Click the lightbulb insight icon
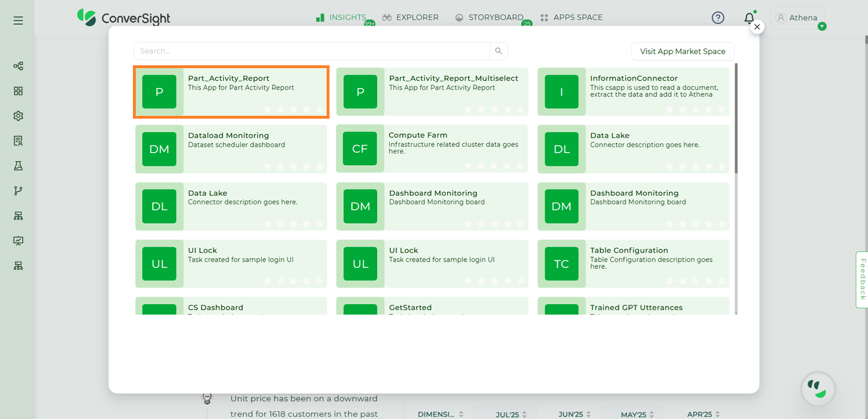Screen dimensions: 868x419 [x=207, y=398]
